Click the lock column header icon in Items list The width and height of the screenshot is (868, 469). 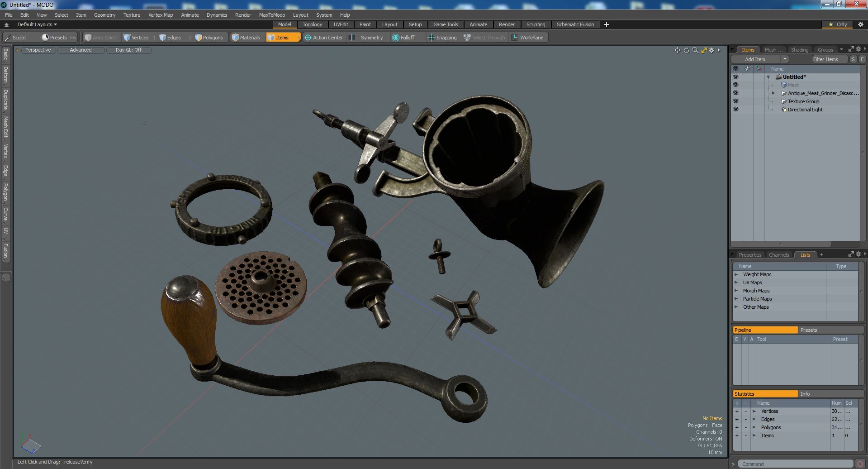pyautogui.click(x=747, y=69)
